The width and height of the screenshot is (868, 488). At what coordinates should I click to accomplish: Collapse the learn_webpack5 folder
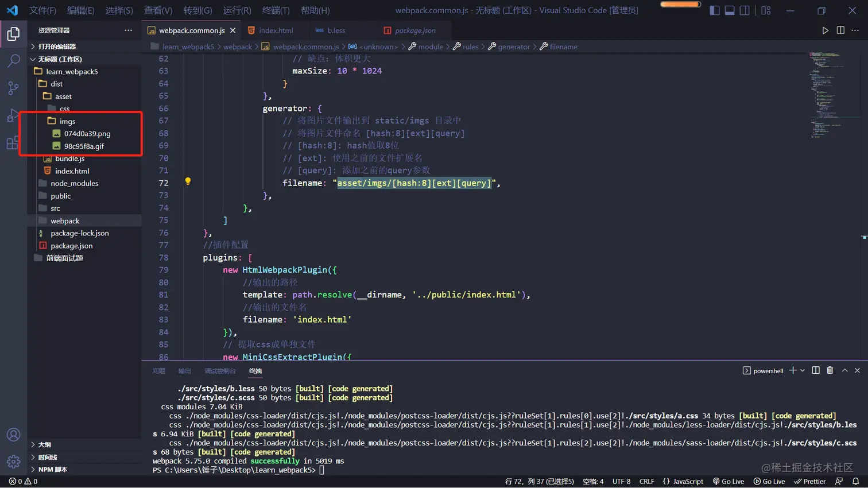tap(84, 71)
